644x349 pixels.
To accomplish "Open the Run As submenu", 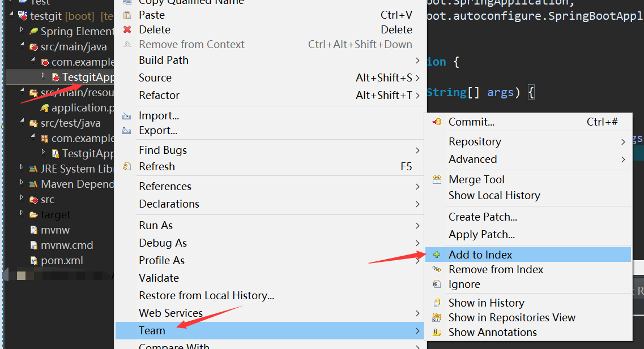I will pos(270,226).
